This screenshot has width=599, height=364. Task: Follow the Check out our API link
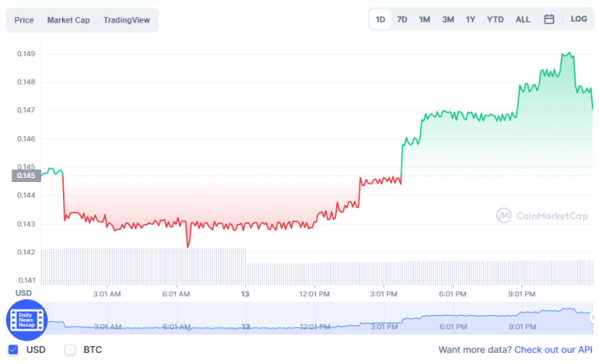pos(553,350)
